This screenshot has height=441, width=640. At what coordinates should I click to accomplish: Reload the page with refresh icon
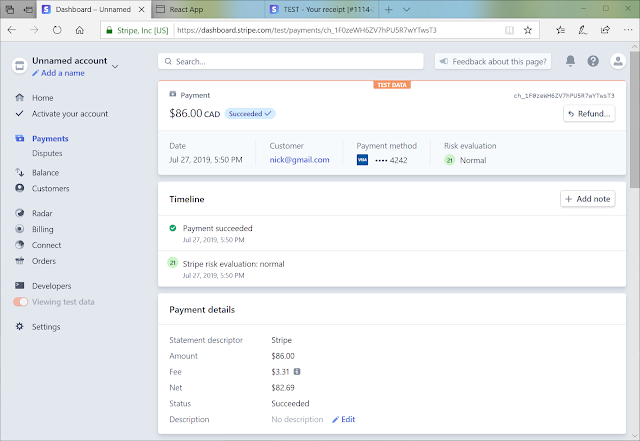57,30
